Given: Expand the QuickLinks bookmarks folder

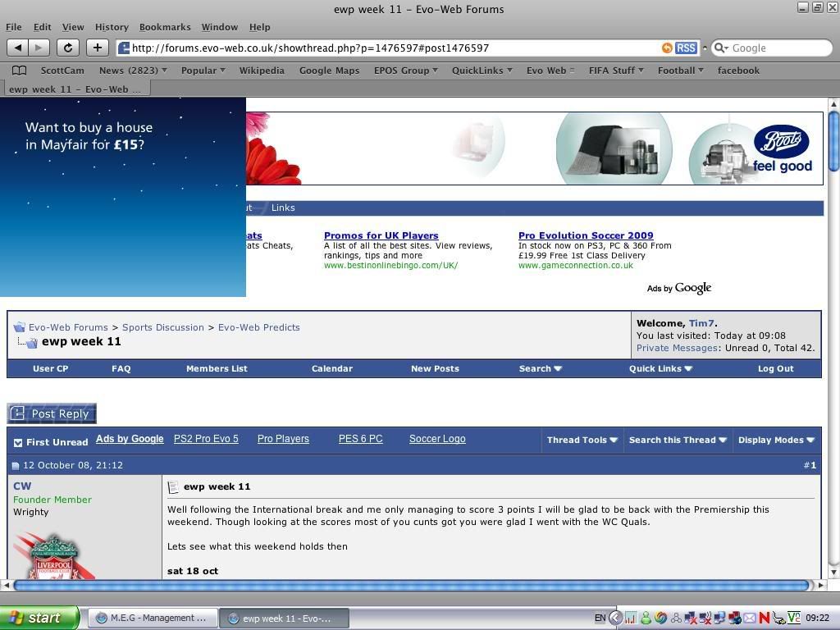Looking at the screenshot, I should (x=482, y=71).
